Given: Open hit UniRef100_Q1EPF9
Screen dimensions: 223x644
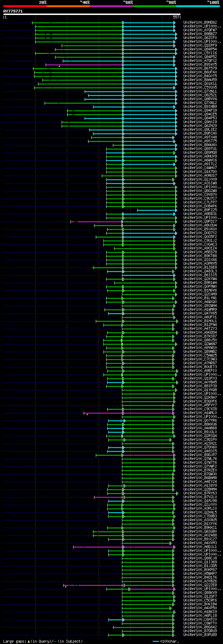Looking at the screenshot, I should click(200, 46).
